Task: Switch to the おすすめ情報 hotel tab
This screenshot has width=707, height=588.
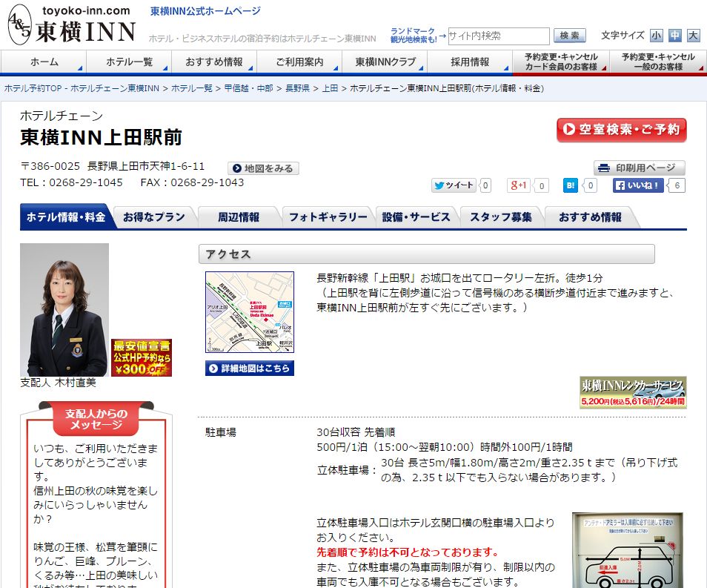Action: [590, 217]
